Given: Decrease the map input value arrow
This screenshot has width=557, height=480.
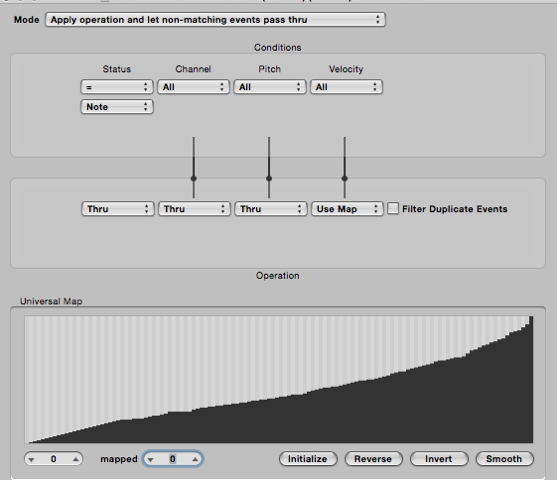Looking at the screenshot, I should [32, 459].
